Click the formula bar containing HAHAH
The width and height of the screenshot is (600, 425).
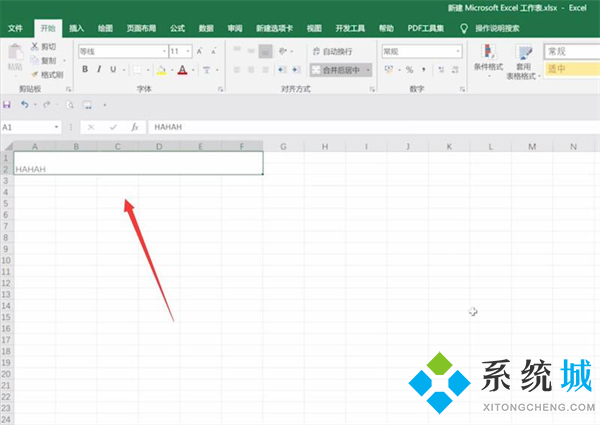373,127
